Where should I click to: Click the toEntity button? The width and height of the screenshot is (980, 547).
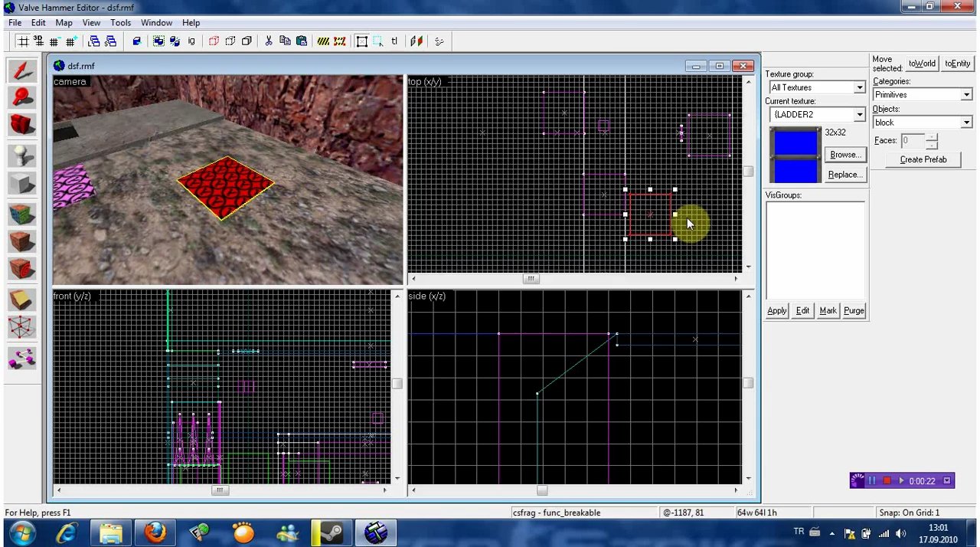pos(957,64)
